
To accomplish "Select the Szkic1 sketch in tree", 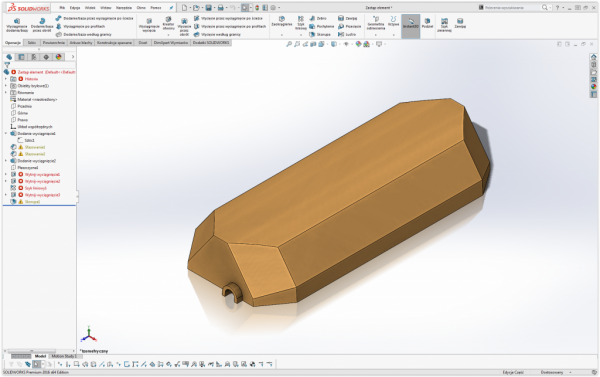I will point(26,140).
